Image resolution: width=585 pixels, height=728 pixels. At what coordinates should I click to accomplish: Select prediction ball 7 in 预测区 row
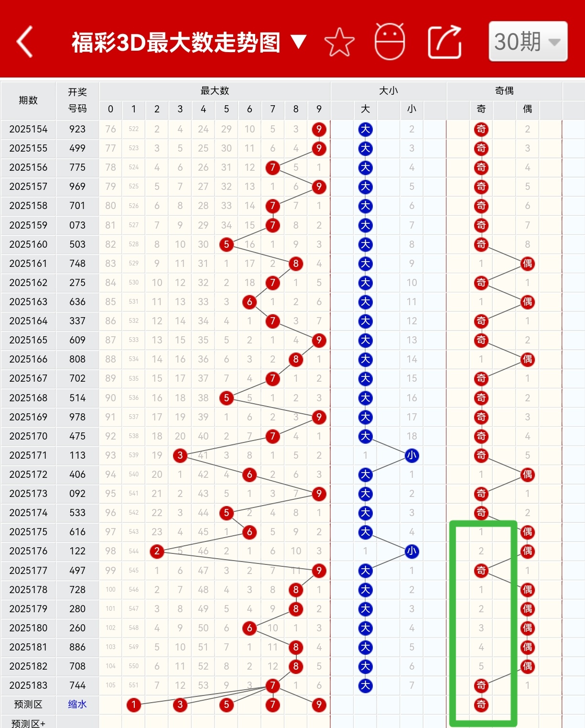tap(272, 705)
